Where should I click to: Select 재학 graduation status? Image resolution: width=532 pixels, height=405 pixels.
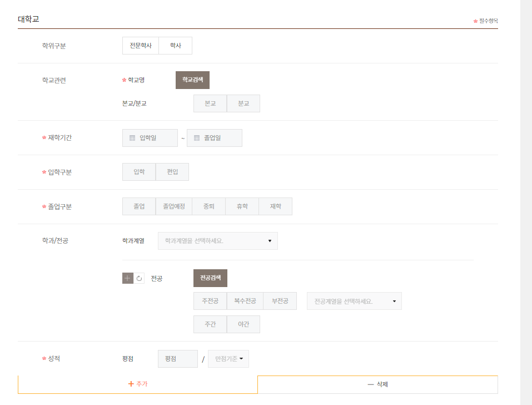pos(276,206)
